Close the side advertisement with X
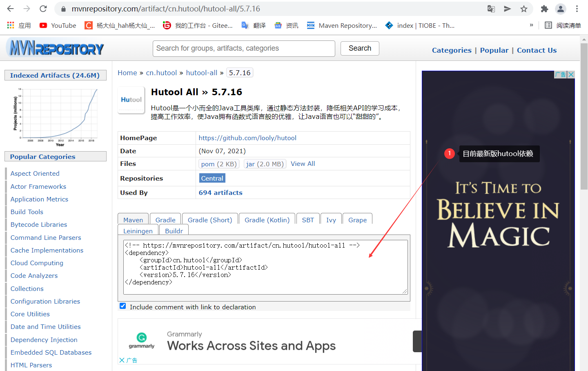588x371 pixels. coord(571,74)
